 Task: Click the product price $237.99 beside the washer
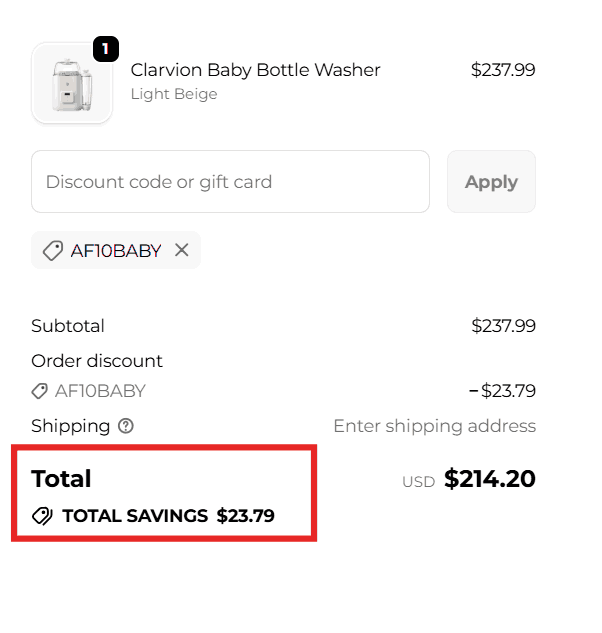[503, 70]
